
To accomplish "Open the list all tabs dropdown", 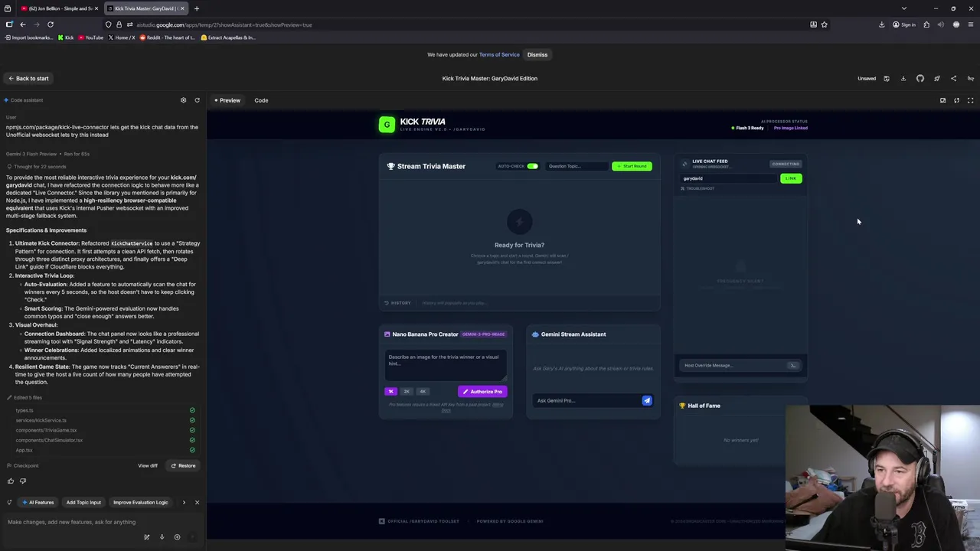I will coord(904,8).
